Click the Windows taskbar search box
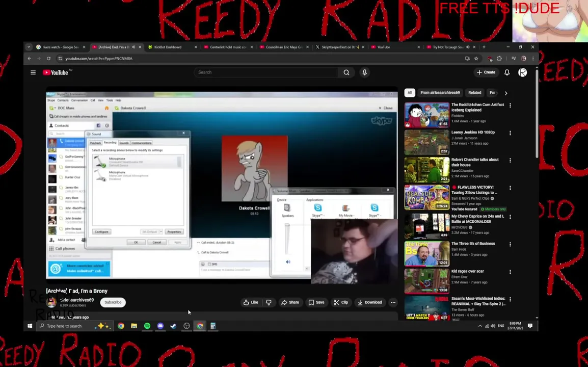Viewport: 588px width, 367px height. tap(74, 326)
